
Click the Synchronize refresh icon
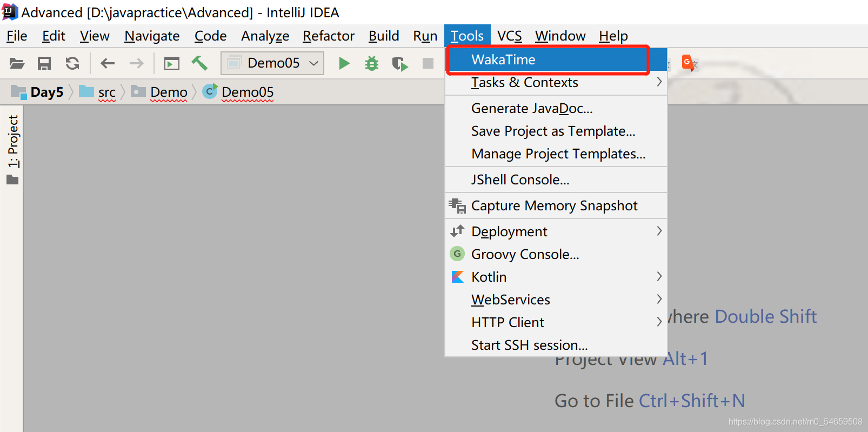72,63
